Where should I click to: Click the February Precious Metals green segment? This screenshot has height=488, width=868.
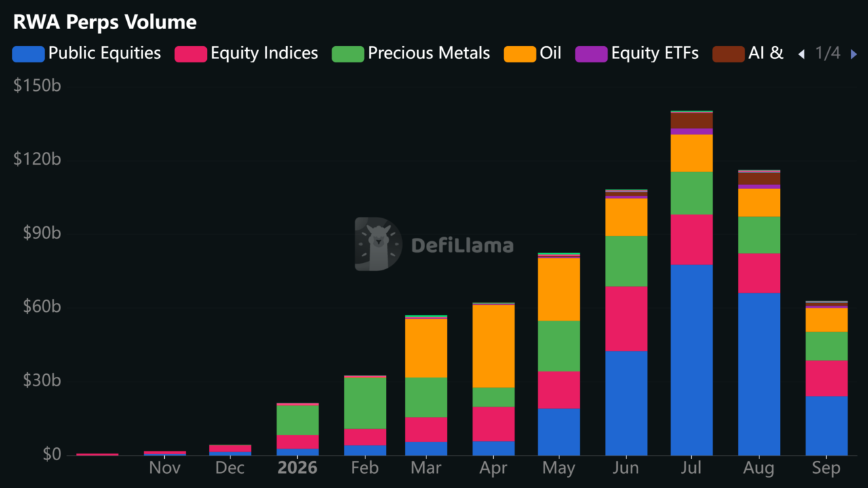[x=365, y=403]
